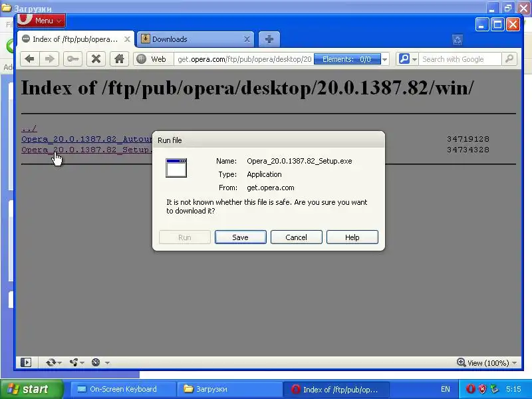Open the Opera Turbo icon dropdown
Screen dimensions: 532x399
click(100, 362)
